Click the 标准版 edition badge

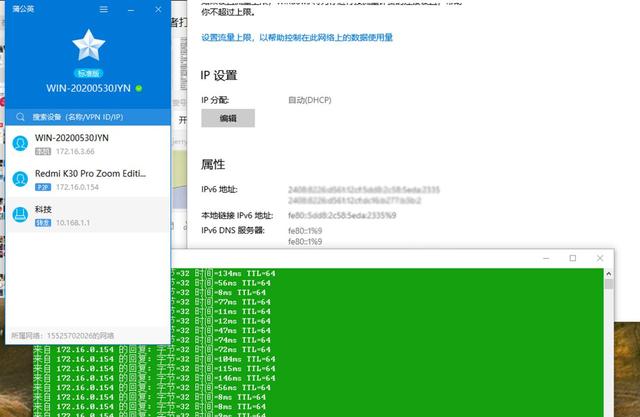point(88,73)
